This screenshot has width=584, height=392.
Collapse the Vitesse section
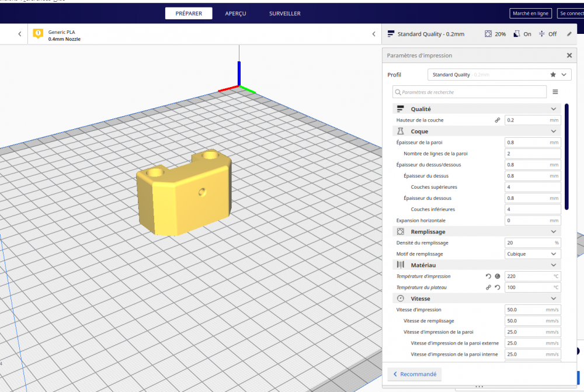pyautogui.click(x=554, y=299)
